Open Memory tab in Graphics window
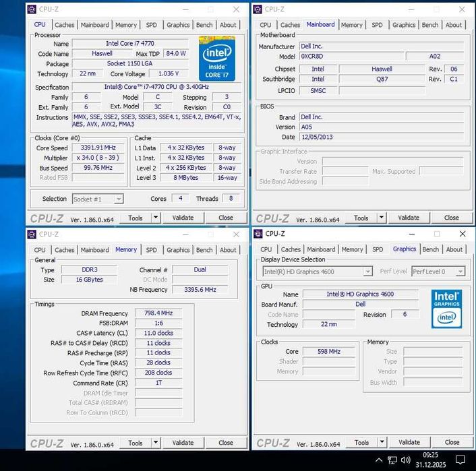The height and width of the screenshot is (471, 476). [x=352, y=249]
